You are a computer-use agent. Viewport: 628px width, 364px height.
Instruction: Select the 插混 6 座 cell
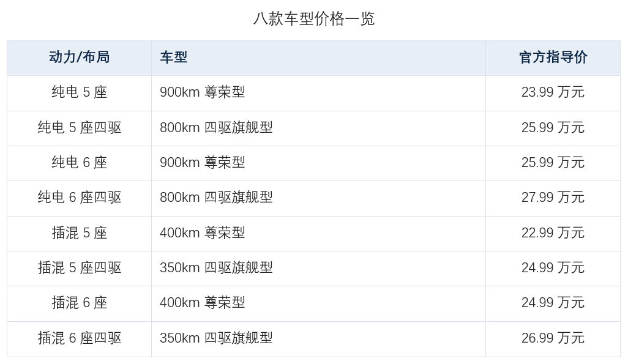pyautogui.click(x=80, y=303)
